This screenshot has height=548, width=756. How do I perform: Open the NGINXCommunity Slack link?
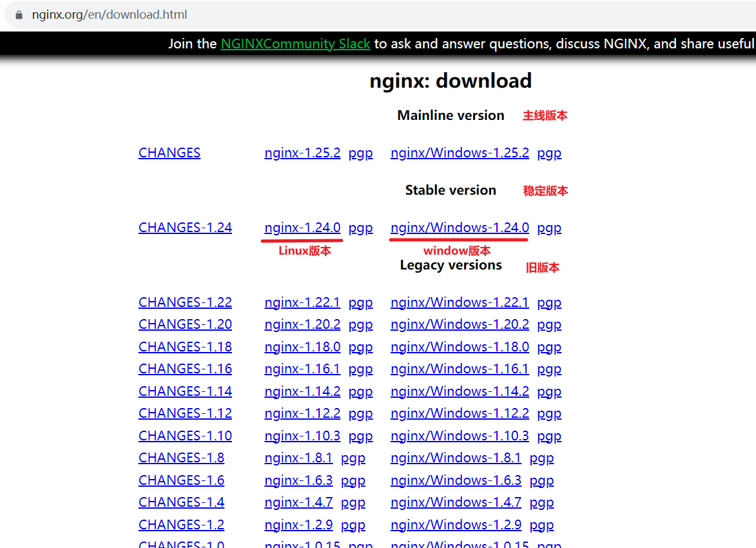[295, 44]
